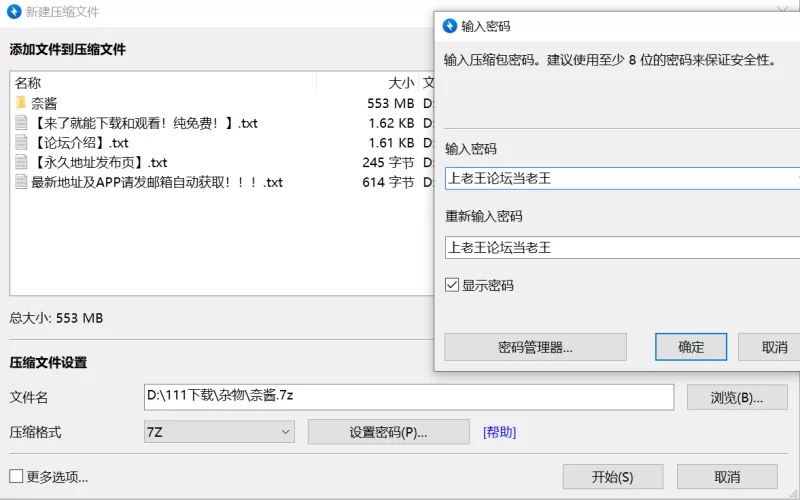Start compression with 开始(S) button

[x=613, y=477]
